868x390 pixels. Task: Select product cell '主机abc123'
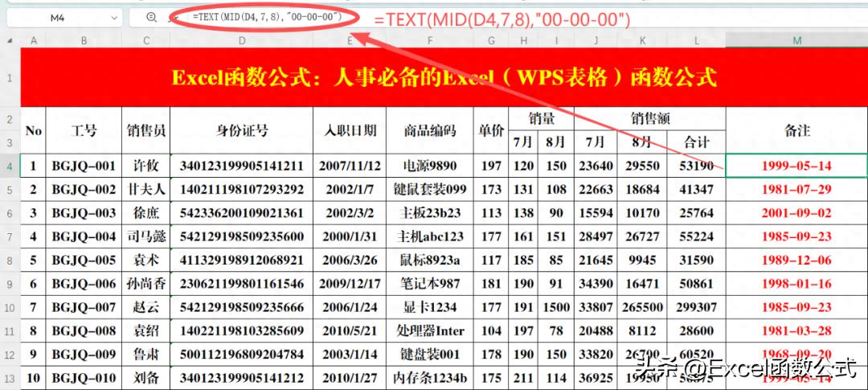(x=430, y=236)
